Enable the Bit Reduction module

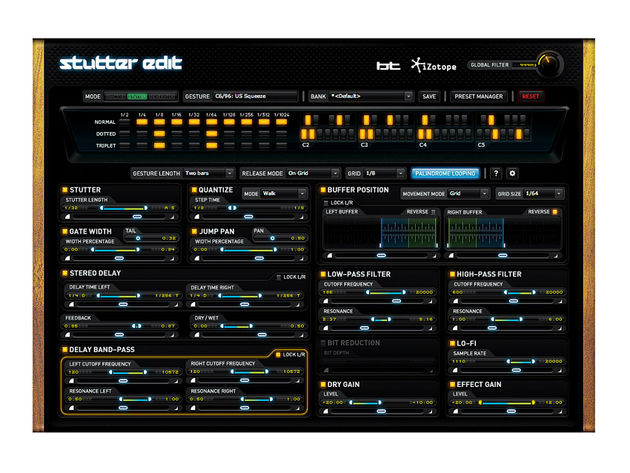[x=323, y=342]
